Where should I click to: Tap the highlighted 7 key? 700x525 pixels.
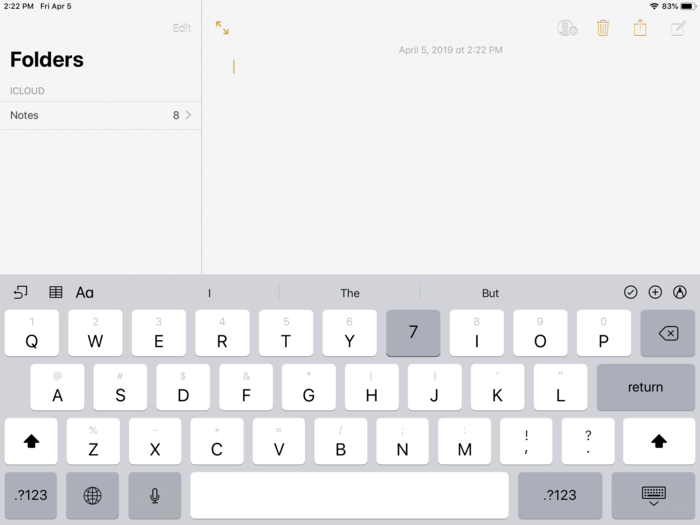click(x=413, y=333)
